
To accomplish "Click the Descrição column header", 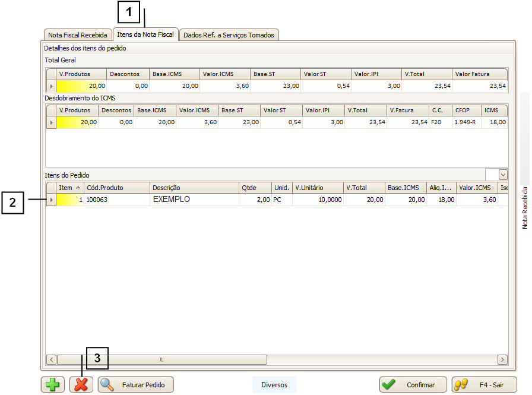I will click(194, 188).
